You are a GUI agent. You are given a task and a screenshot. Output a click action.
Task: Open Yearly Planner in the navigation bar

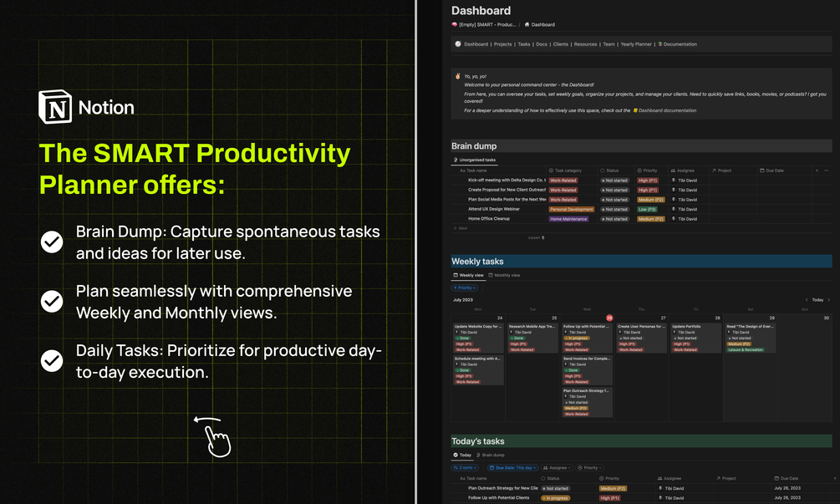(636, 44)
